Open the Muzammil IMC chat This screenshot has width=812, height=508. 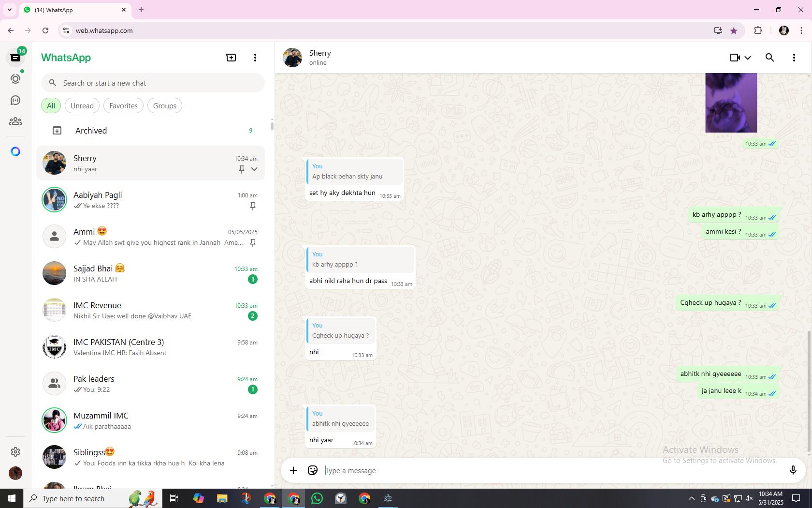150,420
